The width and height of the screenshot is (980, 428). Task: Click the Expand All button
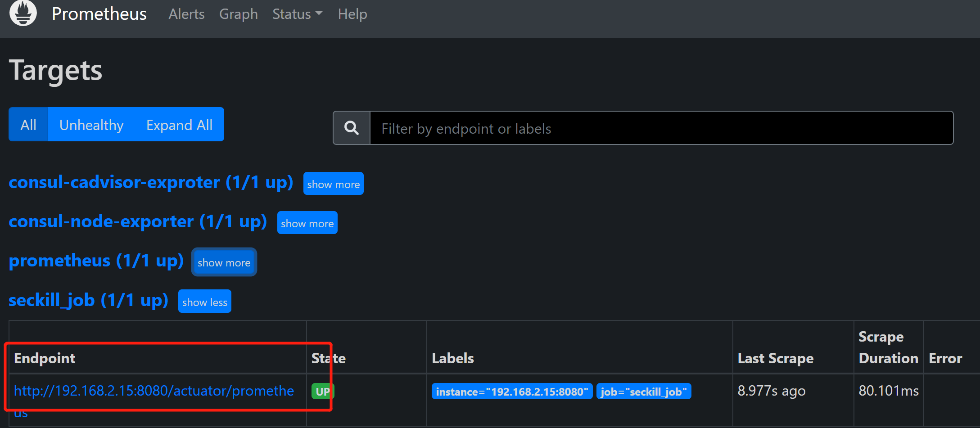(180, 125)
